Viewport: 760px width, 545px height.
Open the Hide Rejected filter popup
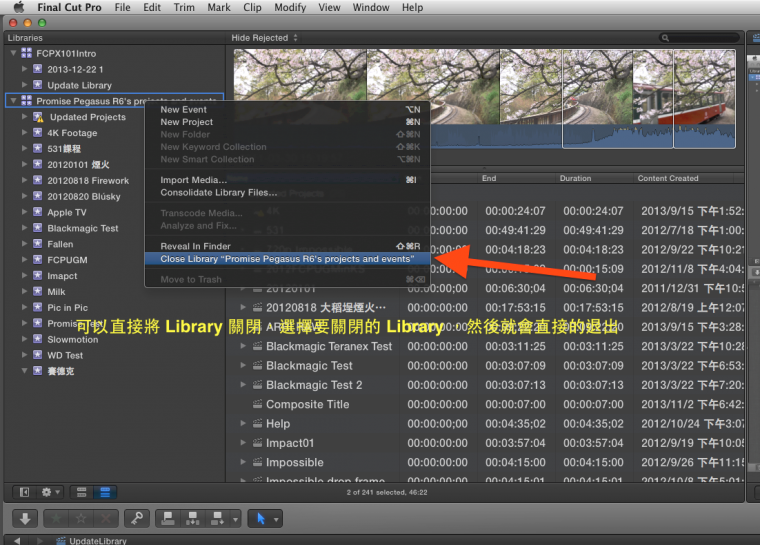click(264, 38)
